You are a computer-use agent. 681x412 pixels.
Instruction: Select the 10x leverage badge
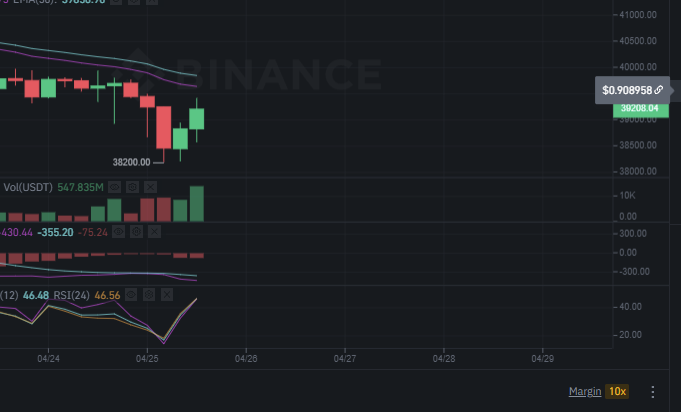click(617, 391)
